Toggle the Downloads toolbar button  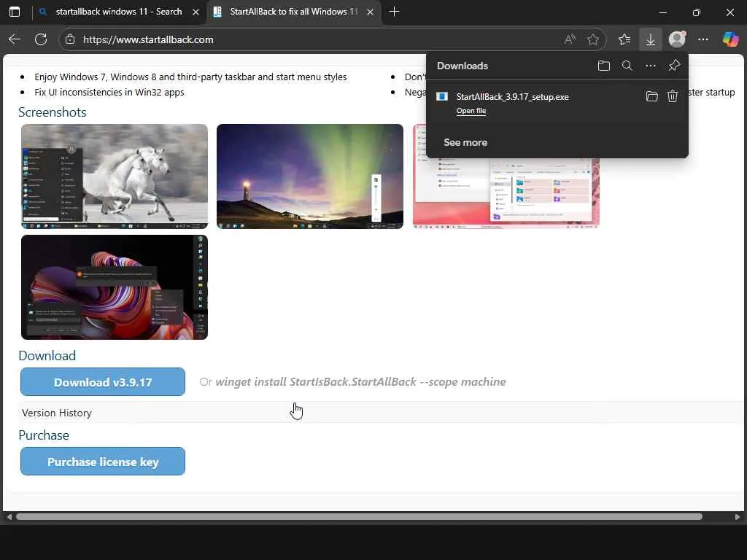coord(650,39)
